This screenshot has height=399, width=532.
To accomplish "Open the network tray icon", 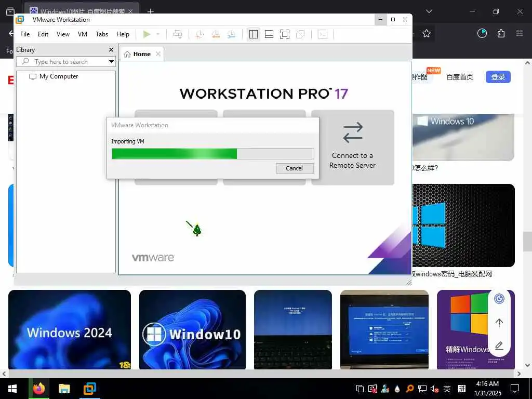I will coord(422,389).
